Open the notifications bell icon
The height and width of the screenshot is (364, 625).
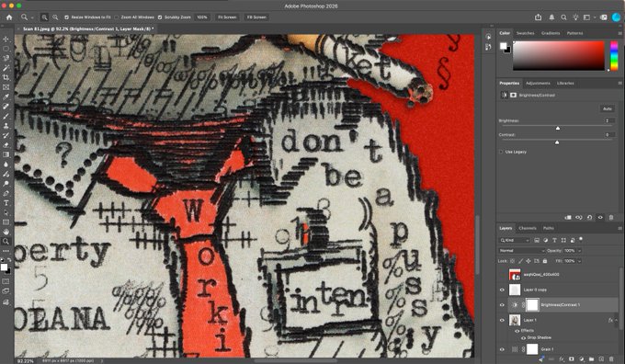pos(551,17)
